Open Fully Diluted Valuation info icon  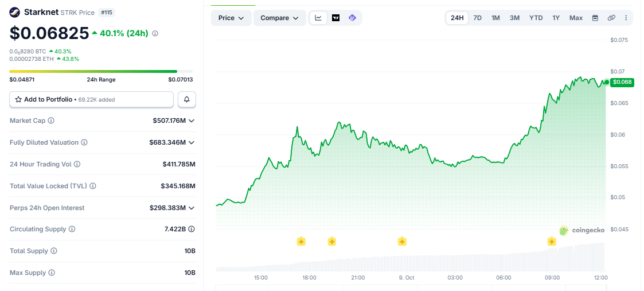pyautogui.click(x=84, y=142)
